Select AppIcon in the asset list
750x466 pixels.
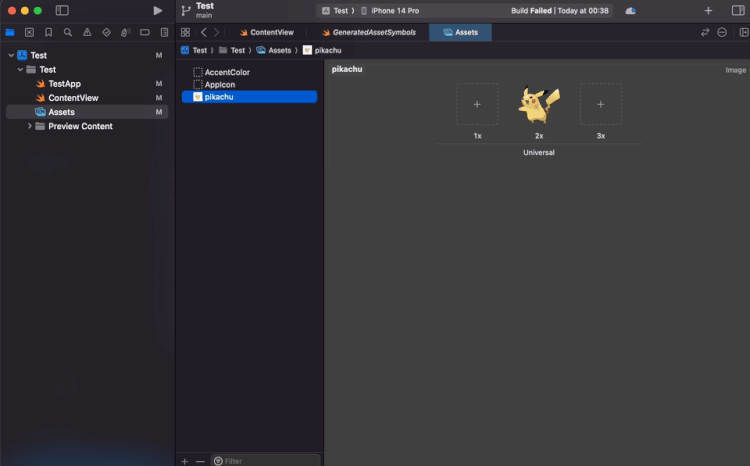click(x=249, y=85)
